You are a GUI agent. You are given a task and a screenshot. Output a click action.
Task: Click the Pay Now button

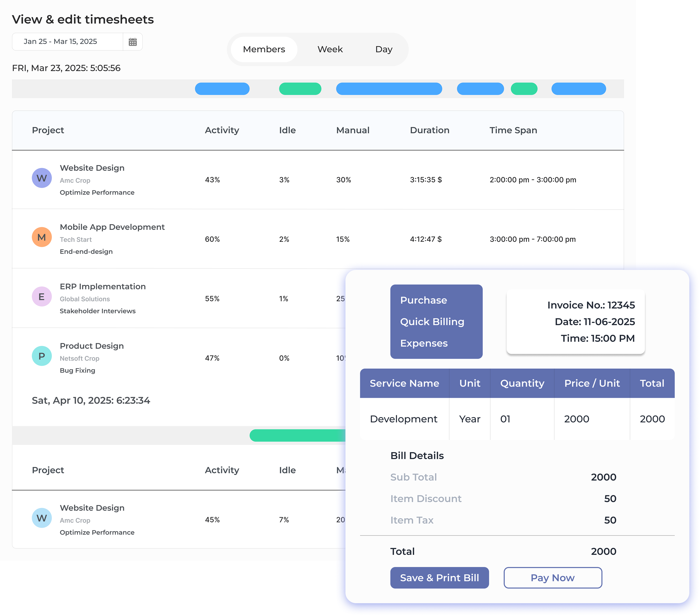[553, 578]
